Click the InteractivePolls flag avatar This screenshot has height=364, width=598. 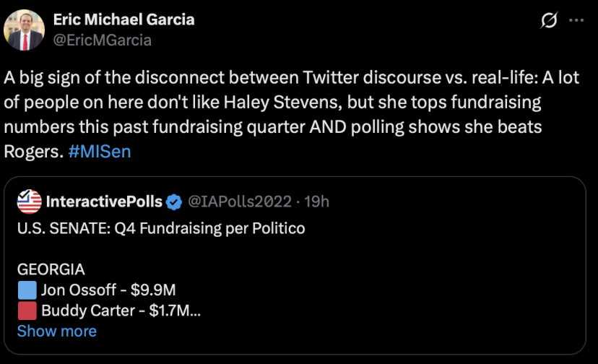click(30, 201)
